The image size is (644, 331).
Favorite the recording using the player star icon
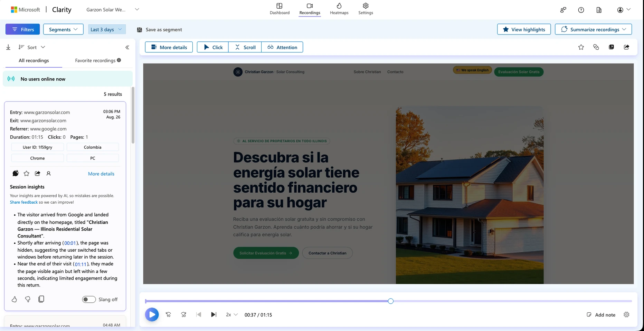(581, 47)
